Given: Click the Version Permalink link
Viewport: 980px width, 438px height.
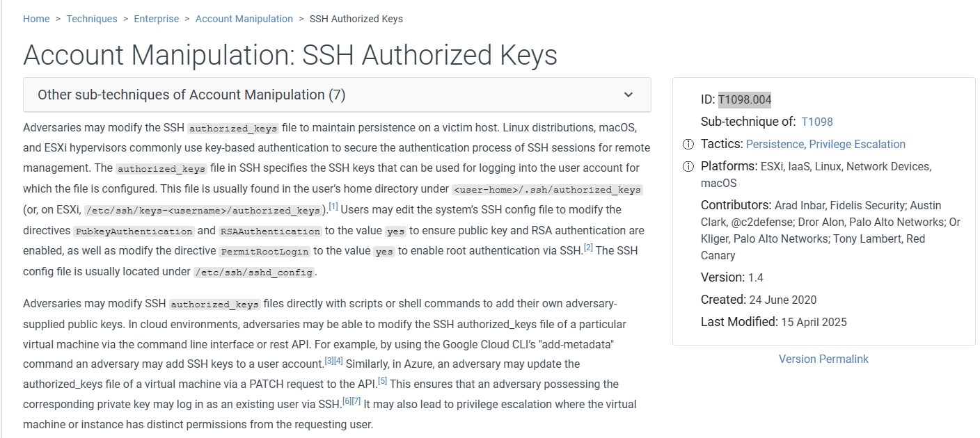Looking at the screenshot, I should tap(823, 359).
